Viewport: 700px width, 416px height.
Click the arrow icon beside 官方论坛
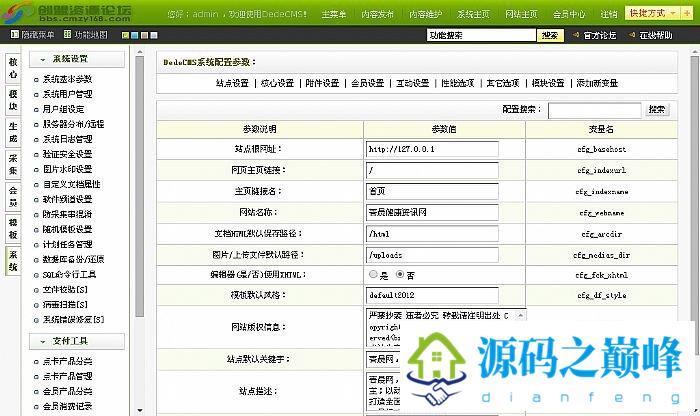(x=576, y=35)
